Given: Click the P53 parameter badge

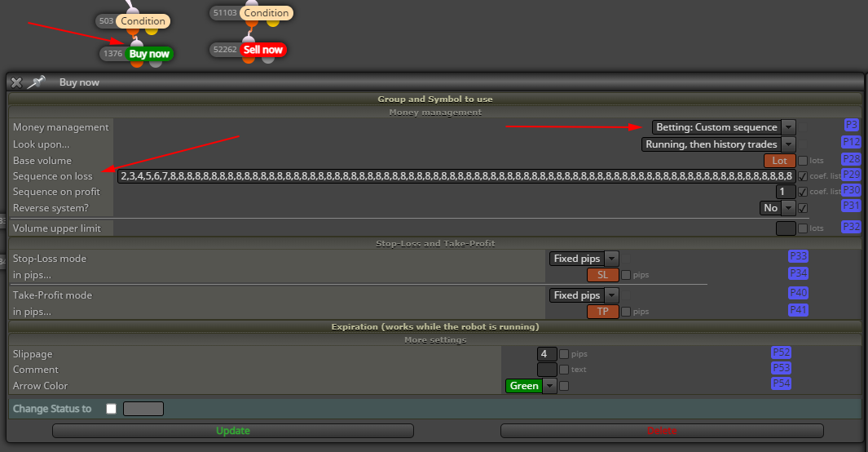Looking at the screenshot, I should (781, 368).
